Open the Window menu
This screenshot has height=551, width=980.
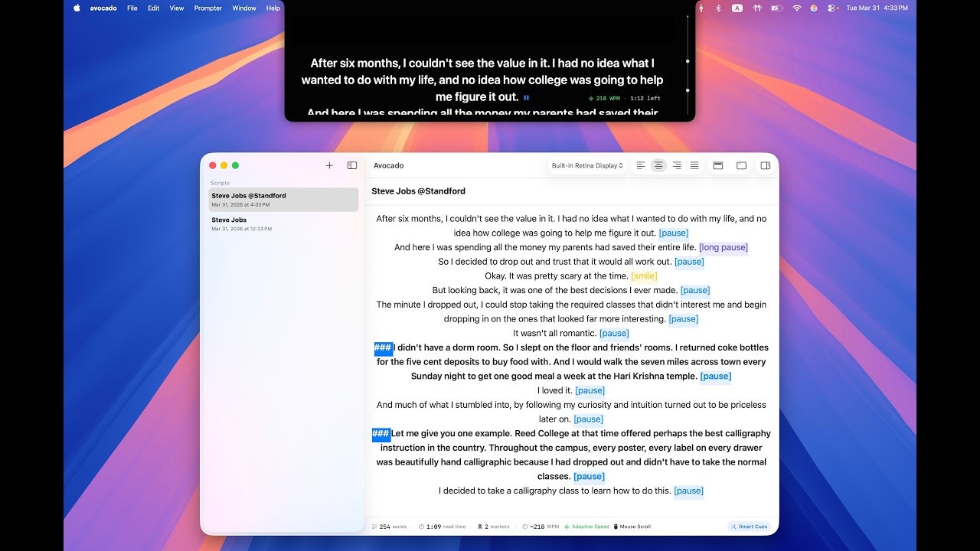tap(244, 8)
